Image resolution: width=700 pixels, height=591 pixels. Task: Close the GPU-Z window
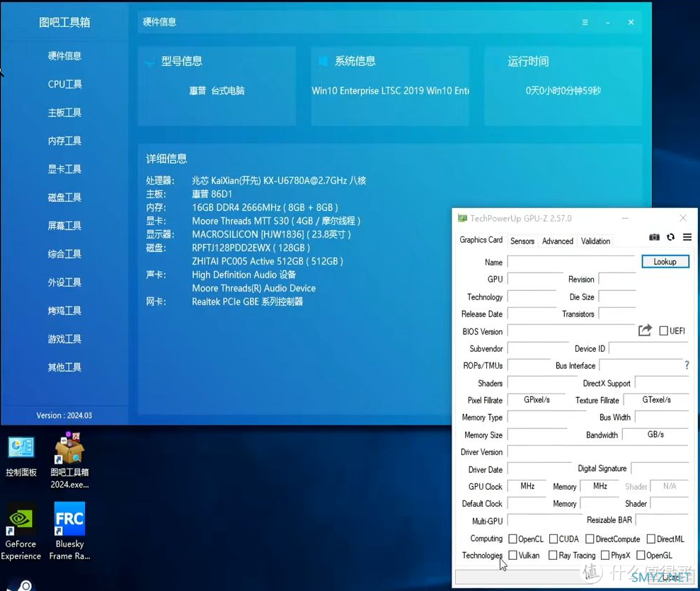(683, 218)
